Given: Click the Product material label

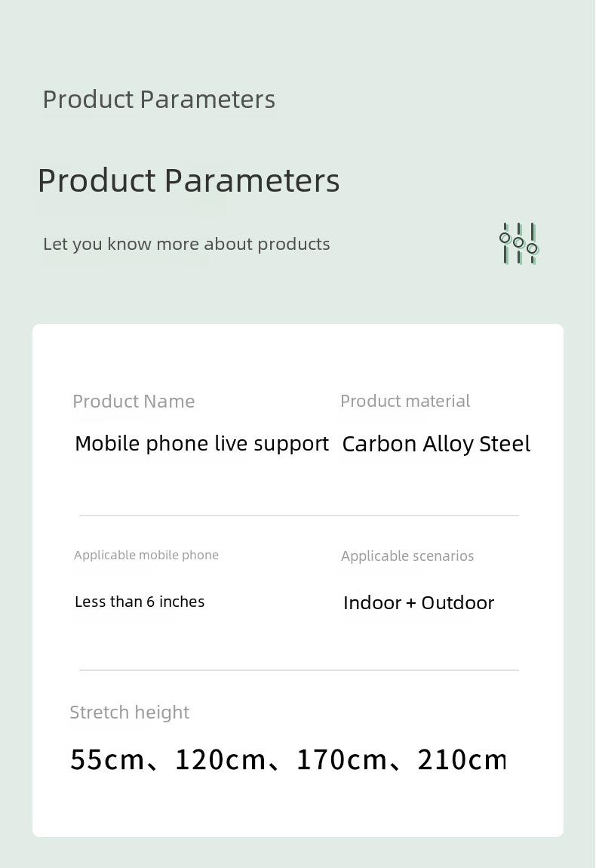Looking at the screenshot, I should (x=405, y=401).
